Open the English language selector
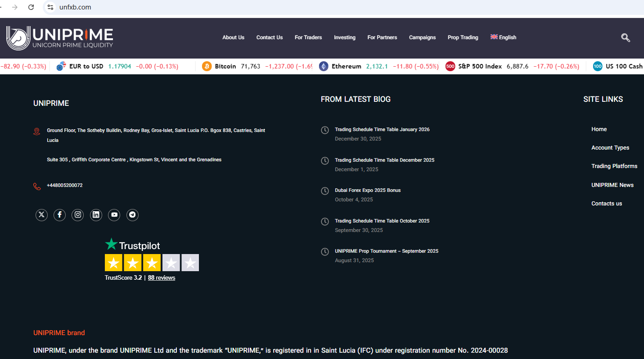 [x=503, y=37]
